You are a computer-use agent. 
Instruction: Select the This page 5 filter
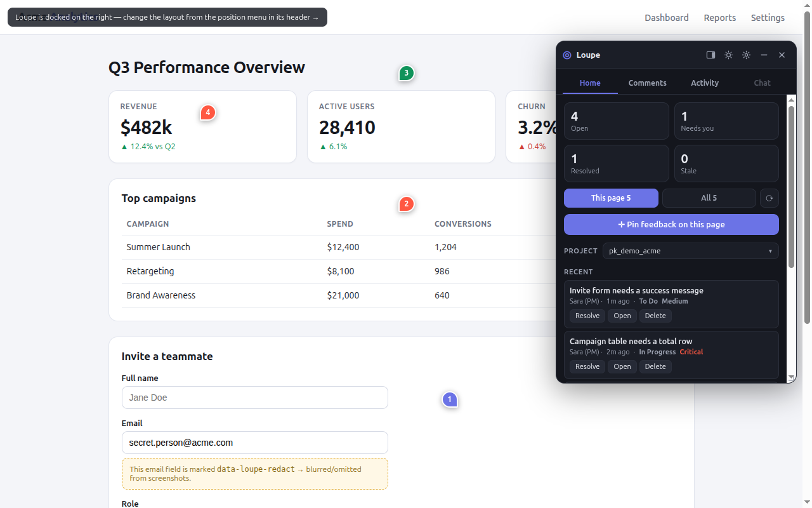click(611, 198)
